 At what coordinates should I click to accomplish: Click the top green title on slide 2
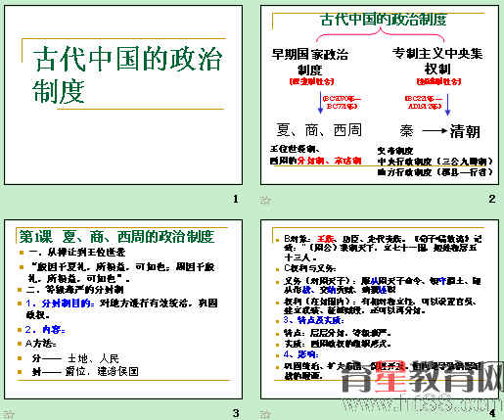point(384,20)
